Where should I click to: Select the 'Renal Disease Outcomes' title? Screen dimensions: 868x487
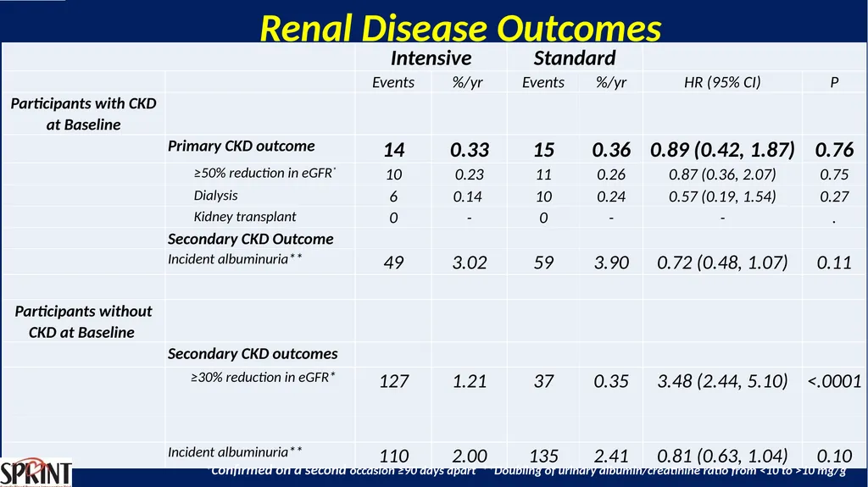pyautogui.click(x=460, y=28)
